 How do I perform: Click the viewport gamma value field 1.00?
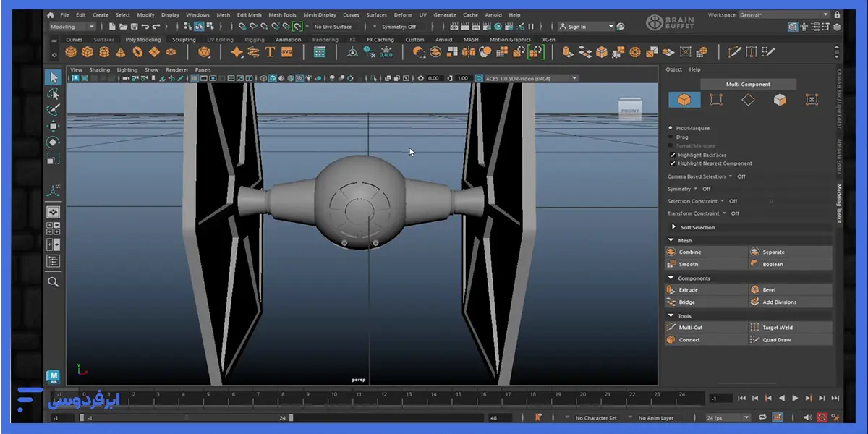[463, 78]
